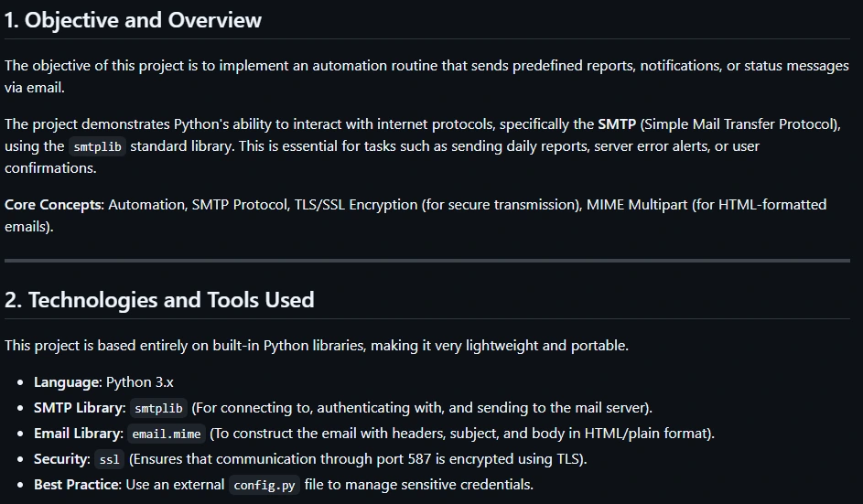The height and width of the screenshot is (504, 863).
Task: Click the bold "Language" bullet label
Action: click(x=66, y=382)
